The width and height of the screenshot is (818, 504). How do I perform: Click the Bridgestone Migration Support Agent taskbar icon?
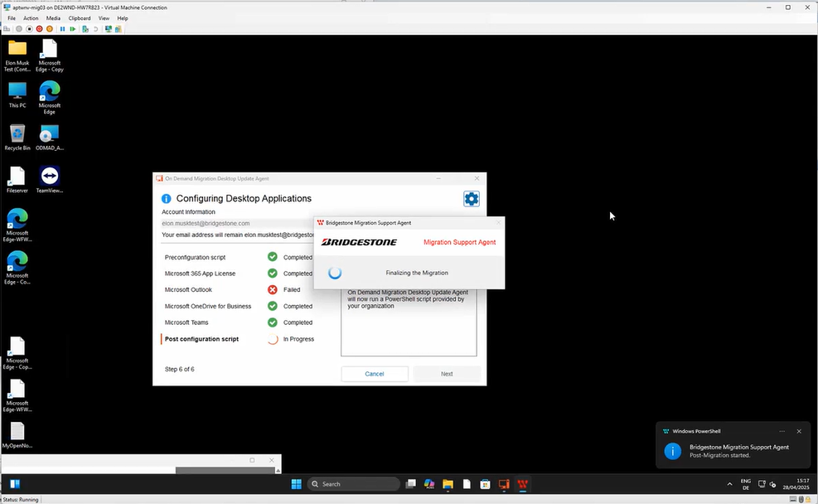pos(523,484)
